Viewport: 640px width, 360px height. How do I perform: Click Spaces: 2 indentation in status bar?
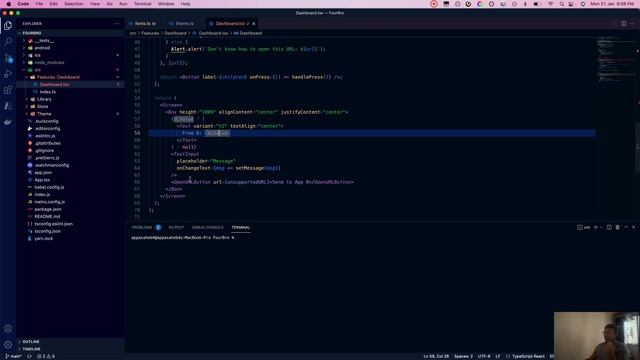pyautogui.click(x=463, y=356)
